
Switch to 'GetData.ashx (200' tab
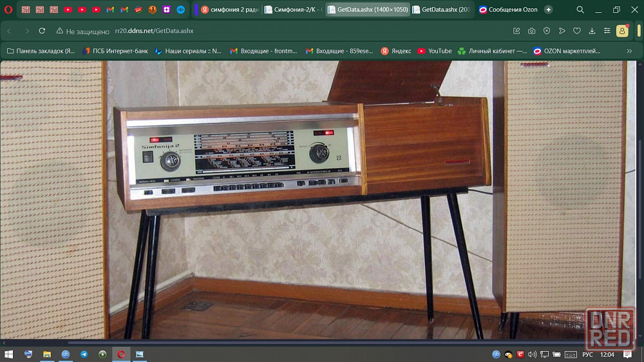(x=442, y=10)
